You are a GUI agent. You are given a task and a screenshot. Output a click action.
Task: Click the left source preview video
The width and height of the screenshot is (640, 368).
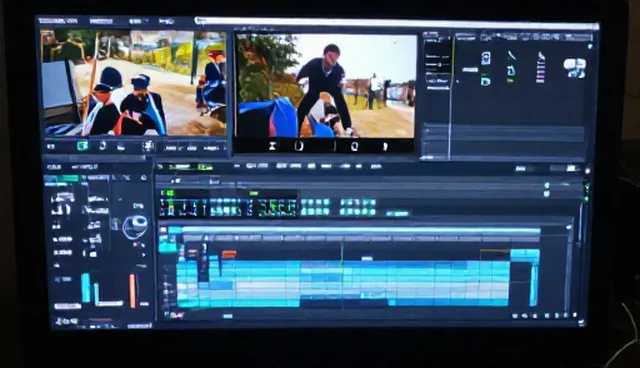pos(133,83)
